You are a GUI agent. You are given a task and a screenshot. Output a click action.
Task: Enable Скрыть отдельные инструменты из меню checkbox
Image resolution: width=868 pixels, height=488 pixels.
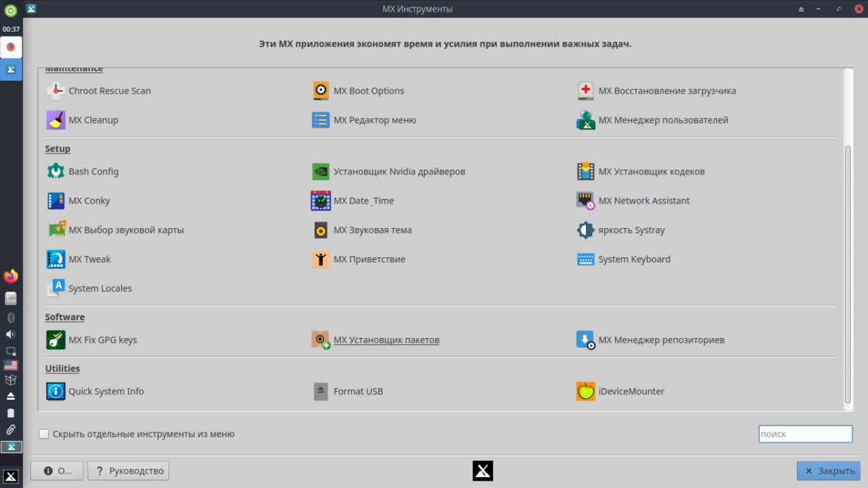pos(44,434)
